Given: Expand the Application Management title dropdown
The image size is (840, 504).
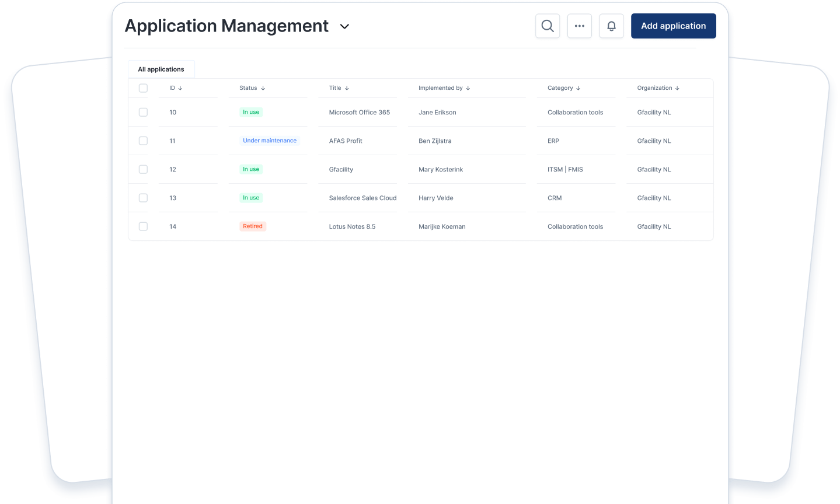Looking at the screenshot, I should (x=344, y=27).
